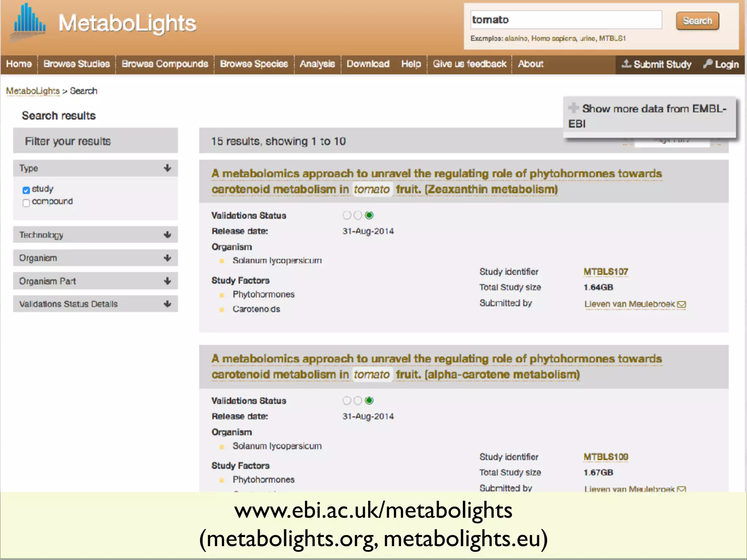Image resolution: width=747 pixels, height=560 pixels.
Task: Open Browse Species menu item
Action: pos(254,64)
